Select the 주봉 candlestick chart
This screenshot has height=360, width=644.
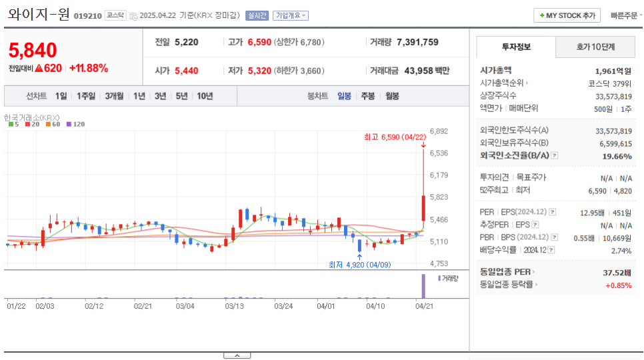(367, 96)
